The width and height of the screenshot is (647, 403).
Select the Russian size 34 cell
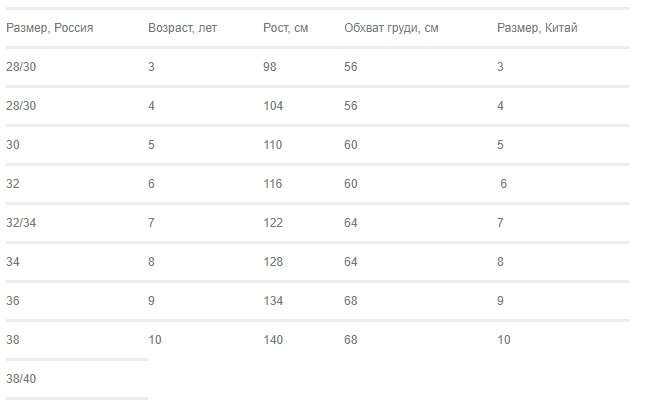(x=13, y=262)
